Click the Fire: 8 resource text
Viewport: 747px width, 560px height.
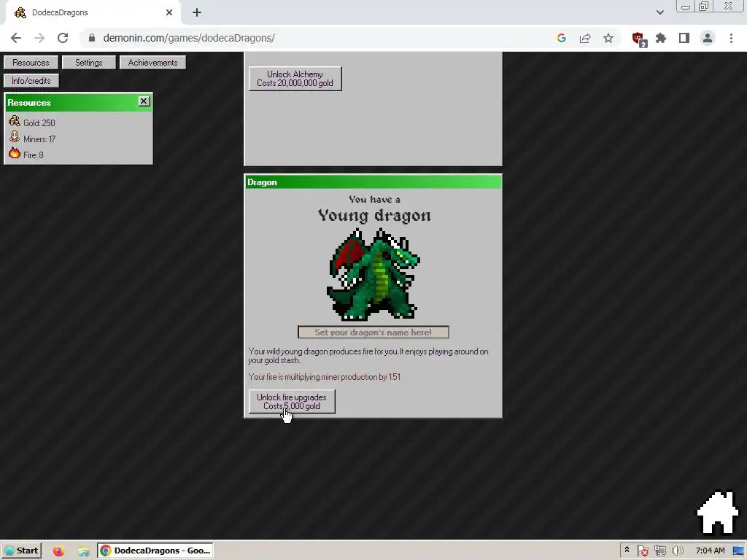[34, 155]
